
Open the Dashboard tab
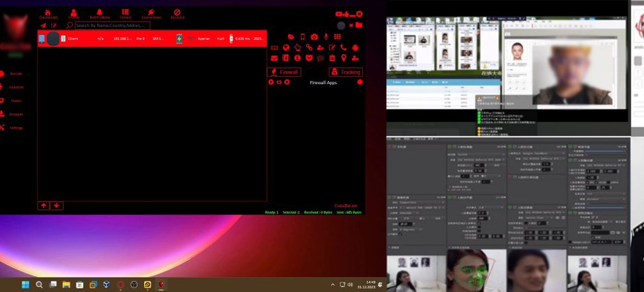[x=48, y=14]
